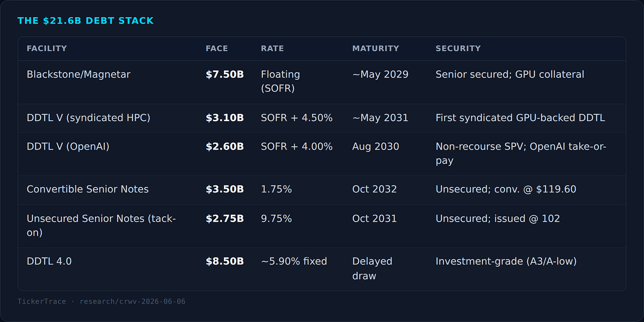The height and width of the screenshot is (322, 644).
Task: Click the Convertible Senior Notes row name
Action: (x=88, y=189)
